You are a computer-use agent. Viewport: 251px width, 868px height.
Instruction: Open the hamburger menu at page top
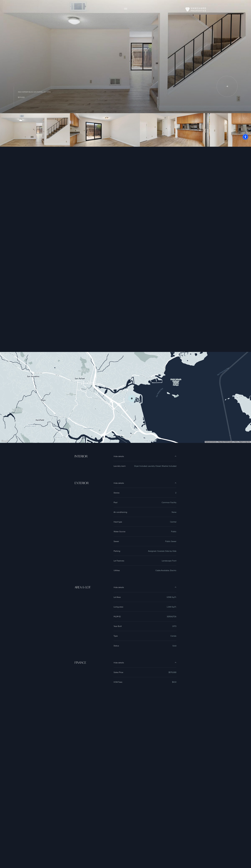tap(125, 9)
